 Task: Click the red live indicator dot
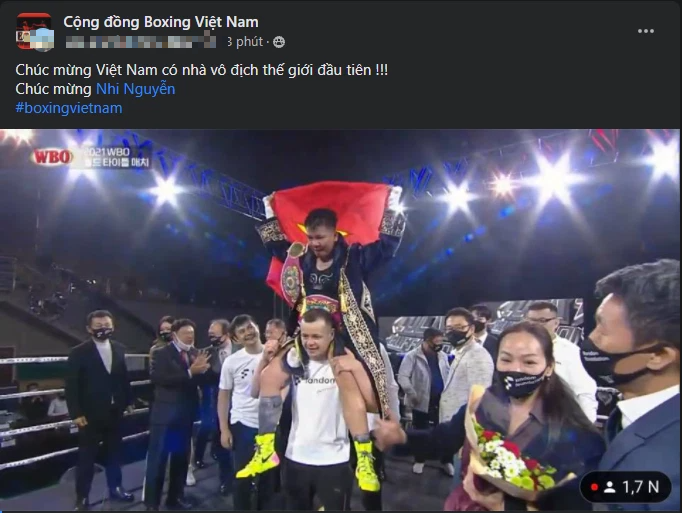pos(594,487)
